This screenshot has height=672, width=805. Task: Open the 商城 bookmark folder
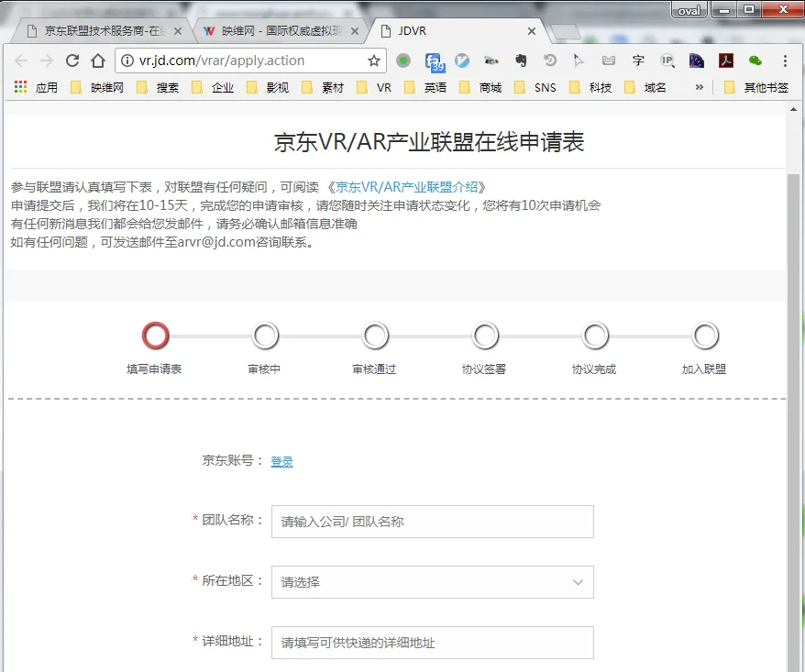coord(480,88)
